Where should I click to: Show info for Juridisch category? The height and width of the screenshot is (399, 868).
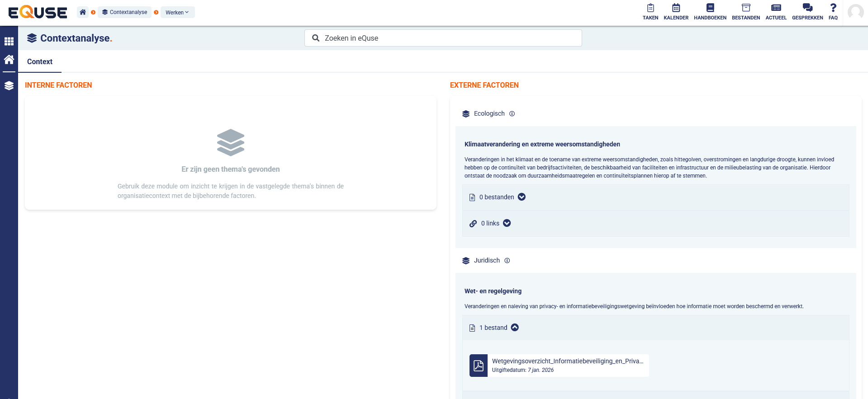pos(507,261)
